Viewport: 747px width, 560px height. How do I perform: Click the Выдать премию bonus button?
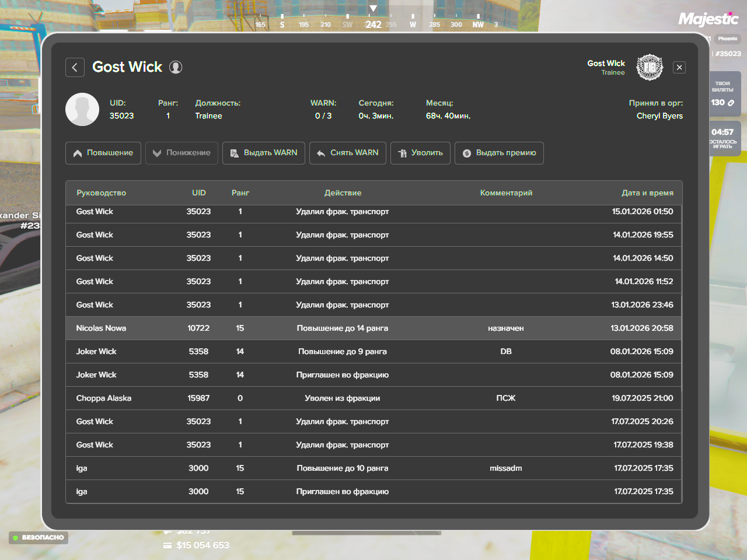click(x=499, y=153)
